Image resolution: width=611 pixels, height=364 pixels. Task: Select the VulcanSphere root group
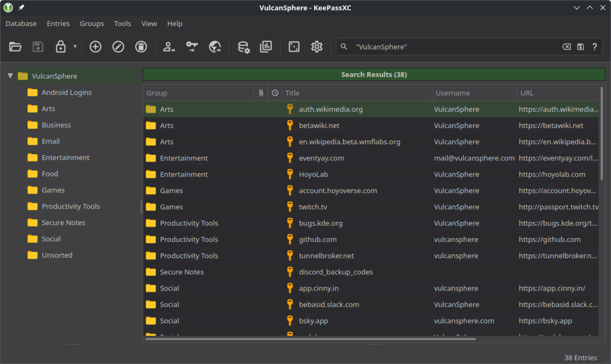pyautogui.click(x=54, y=76)
